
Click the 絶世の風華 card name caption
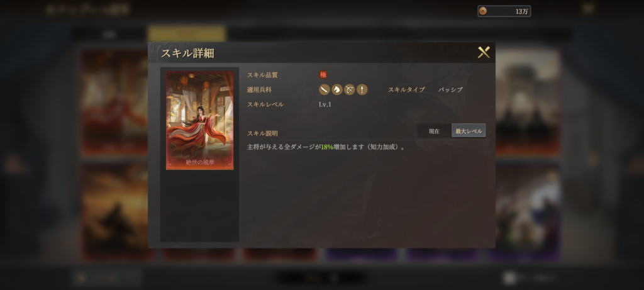[x=199, y=162]
